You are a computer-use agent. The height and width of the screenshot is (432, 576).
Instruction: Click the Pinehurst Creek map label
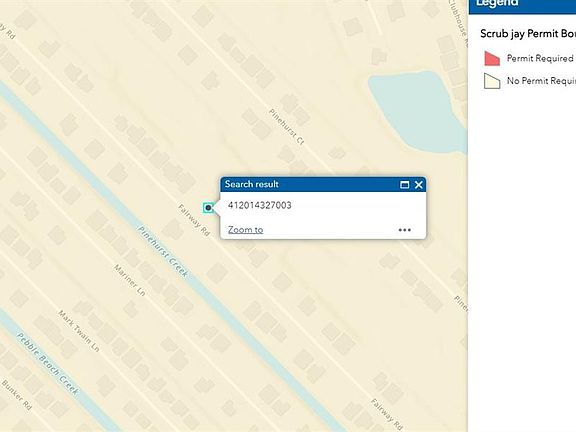163,252
